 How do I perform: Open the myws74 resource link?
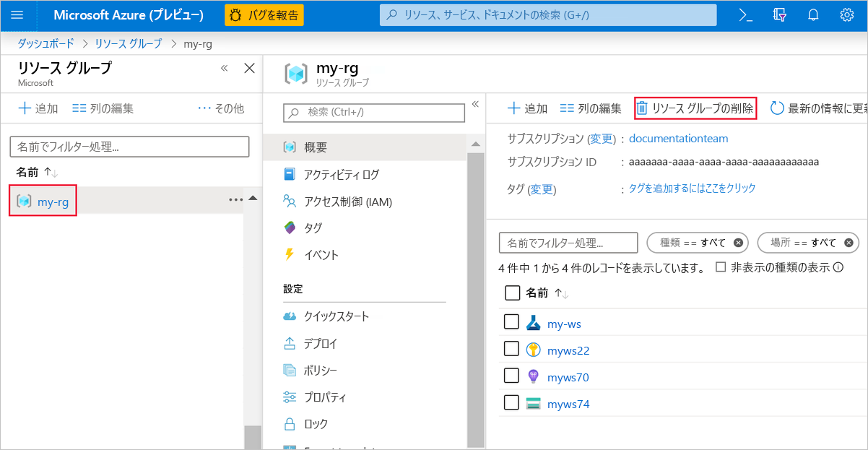[568, 404]
